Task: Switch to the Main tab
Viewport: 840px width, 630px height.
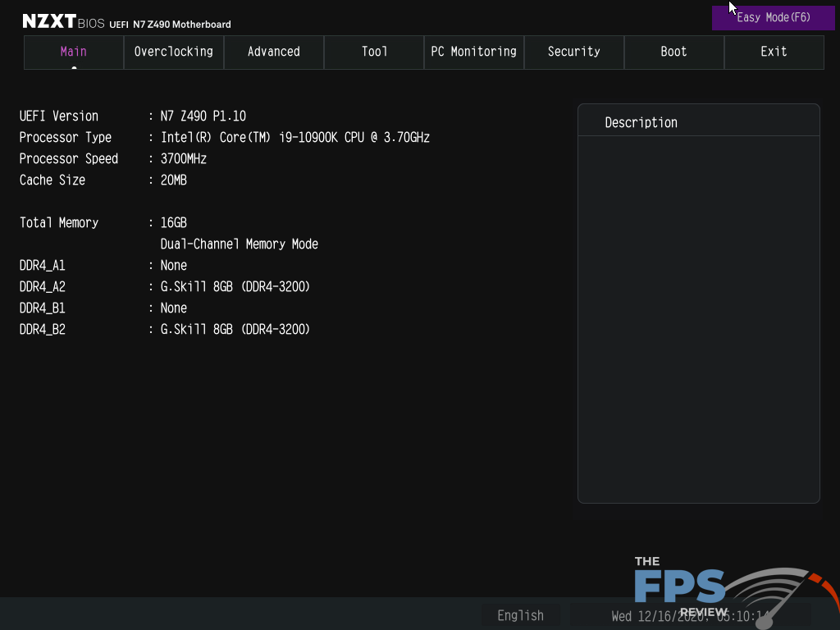Action: coord(74,52)
